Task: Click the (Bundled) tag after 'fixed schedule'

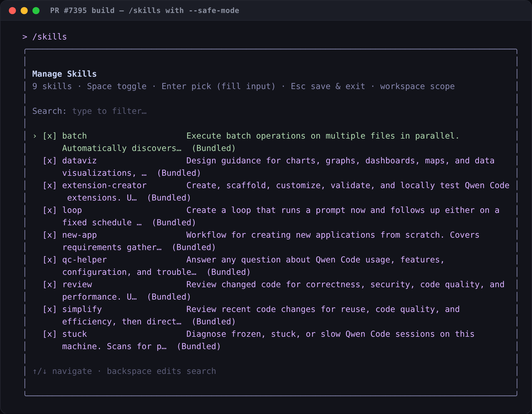Action: [174, 223]
